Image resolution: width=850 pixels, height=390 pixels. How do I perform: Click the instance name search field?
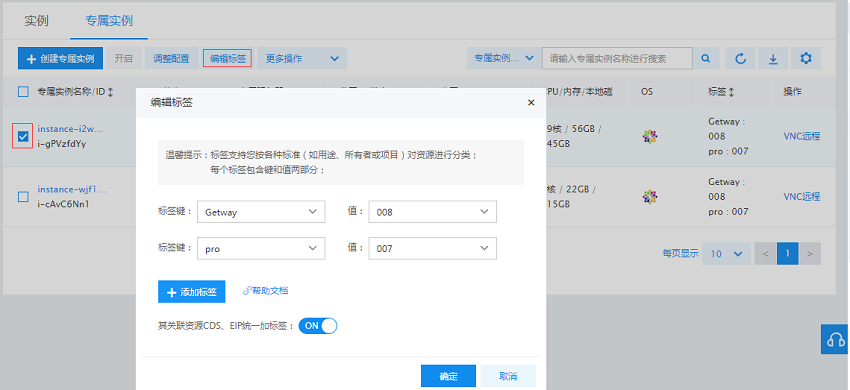click(617, 58)
